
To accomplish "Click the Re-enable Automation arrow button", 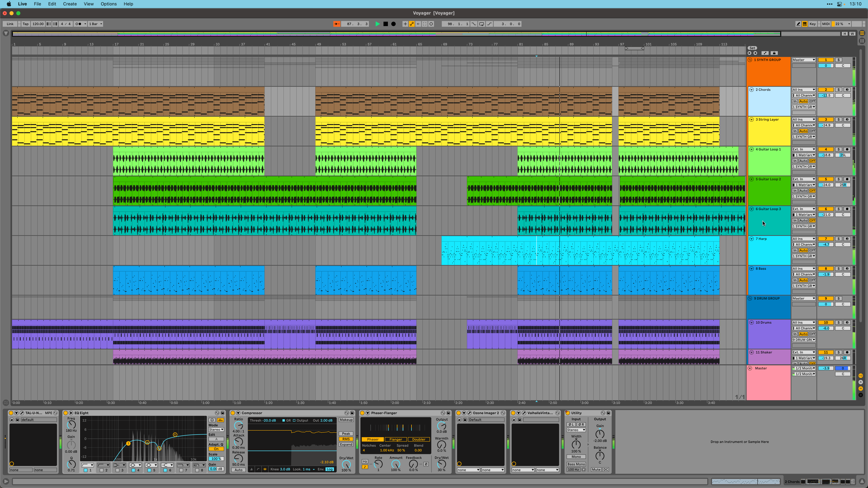I will (x=418, y=24).
